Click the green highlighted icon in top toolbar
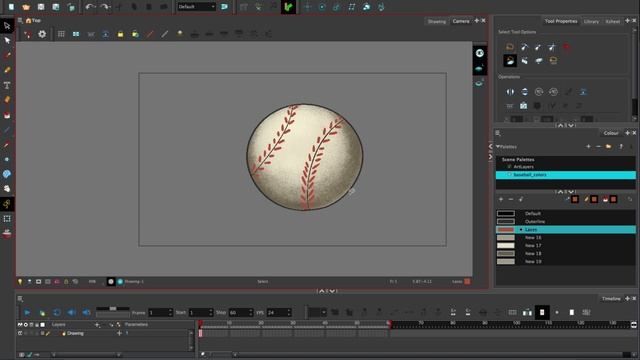This screenshot has height=360, width=640. point(288,7)
